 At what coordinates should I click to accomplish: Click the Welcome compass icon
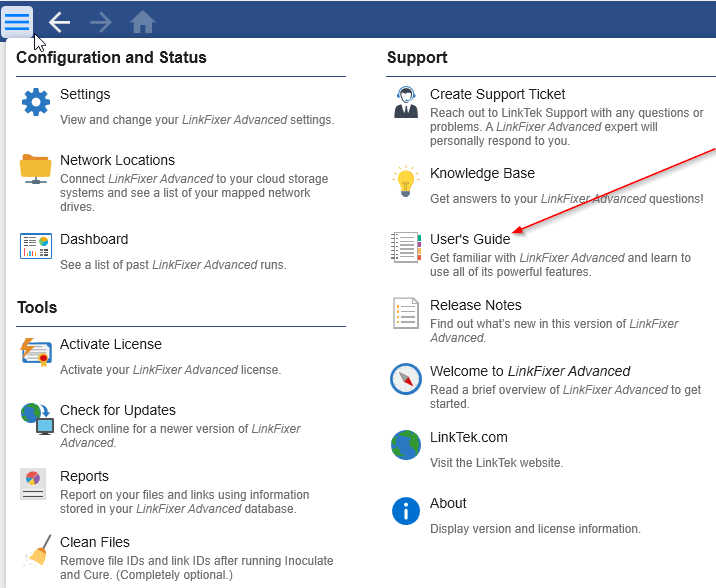click(406, 379)
